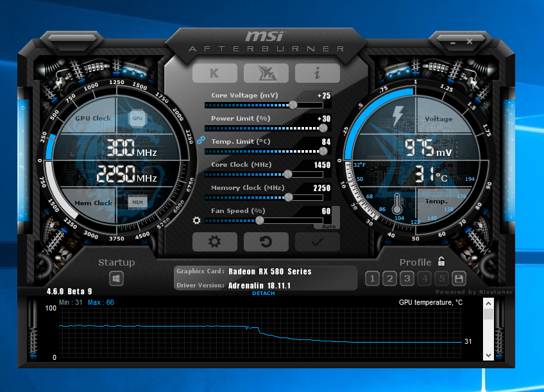544x392 pixels.
Task: Click the Min : 31 graph label
Action: click(71, 302)
